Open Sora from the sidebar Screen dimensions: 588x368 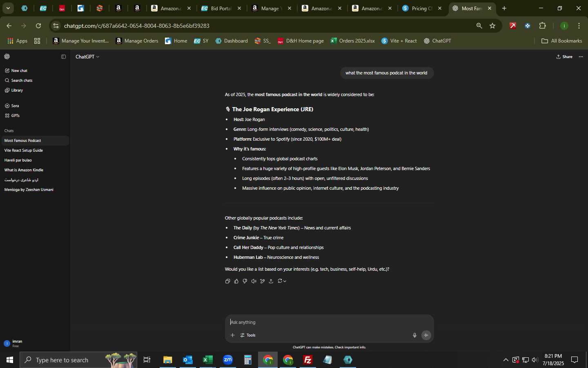(35, 106)
